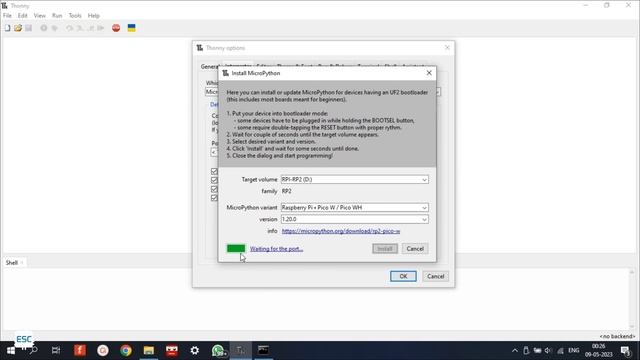
Task: Click OK in Thonny options window
Action: pyautogui.click(x=403, y=276)
